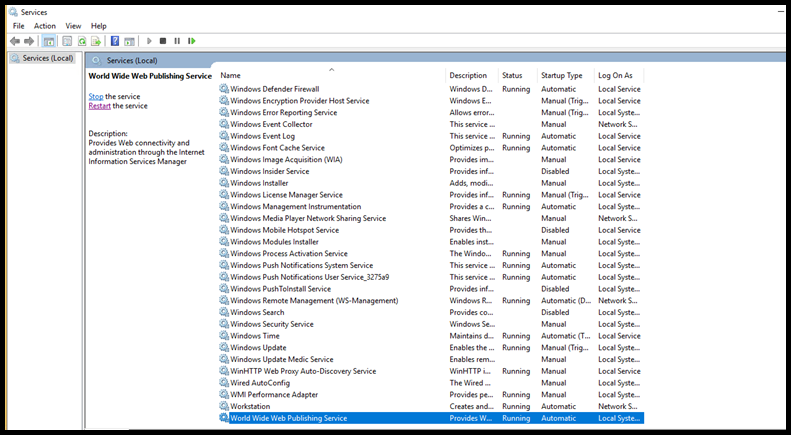Click the gear icon beside Windows Event Collector
Viewport: 791px width, 435px height.
[x=224, y=124]
